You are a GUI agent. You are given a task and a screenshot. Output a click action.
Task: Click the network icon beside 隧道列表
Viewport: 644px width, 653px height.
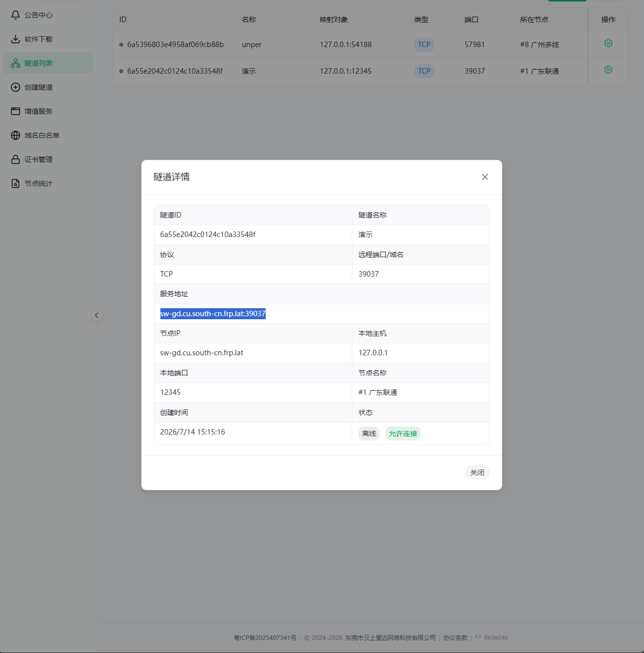[16, 63]
